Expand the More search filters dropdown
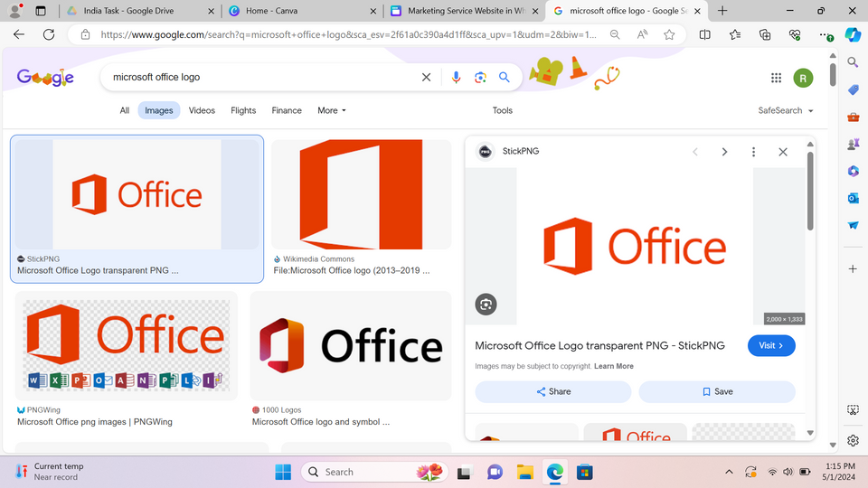868x488 pixels. [x=332, y=110]
